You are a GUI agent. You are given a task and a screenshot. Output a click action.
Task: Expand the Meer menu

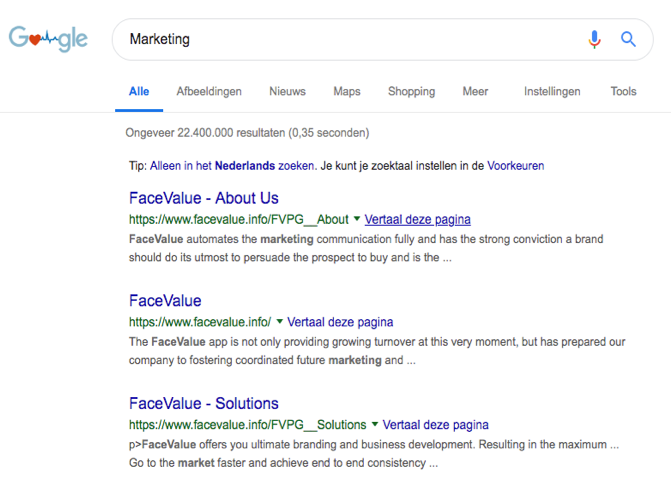pos(475,91)
